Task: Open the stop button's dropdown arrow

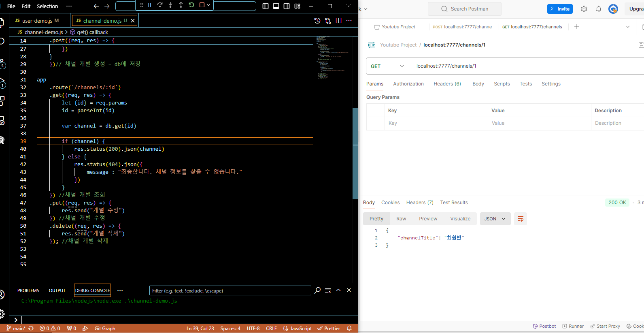Action: coord(208,5)
